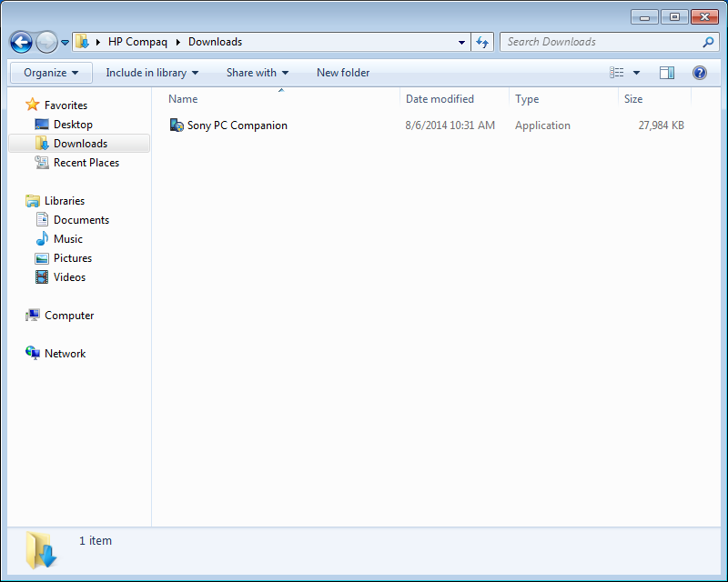728x582 pixels.
Task: Click the magnifying glass search icon
Action: (x=708, y=42)
